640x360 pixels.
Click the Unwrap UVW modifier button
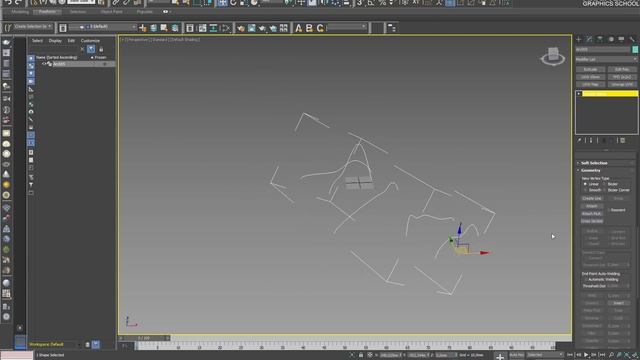pos(622,84)
